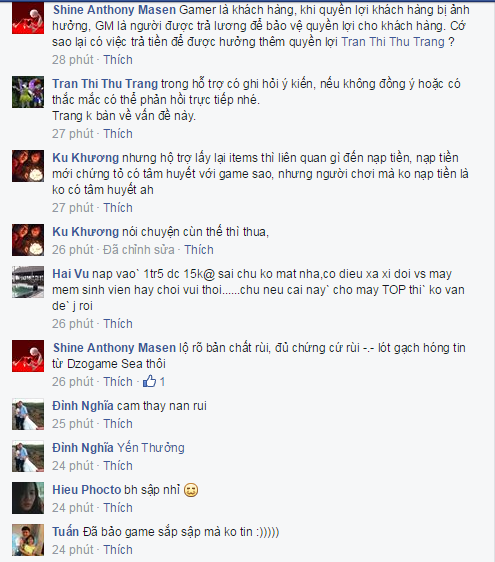Image resolution: width=495 pixels, height=562 pixels.
Task: Click the smiley emoji in Hieu Phocto's comment
Action: click(191, 490)
